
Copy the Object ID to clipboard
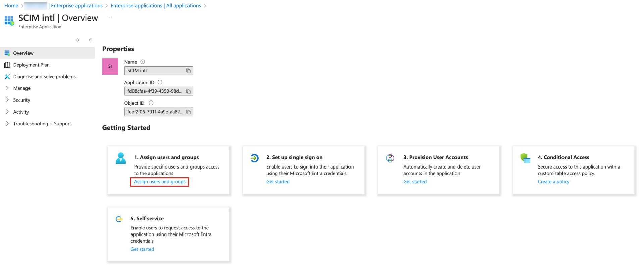coord(189,112)
